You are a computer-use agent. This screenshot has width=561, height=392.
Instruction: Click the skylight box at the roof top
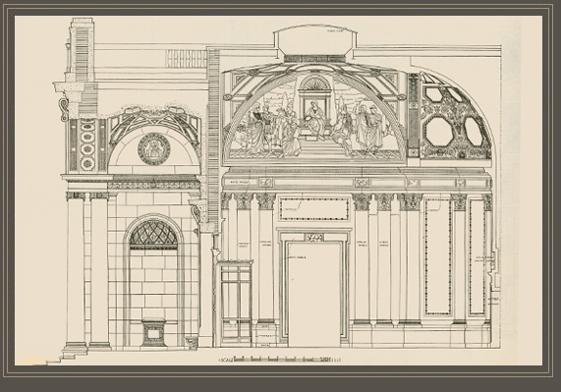(315, 40)
